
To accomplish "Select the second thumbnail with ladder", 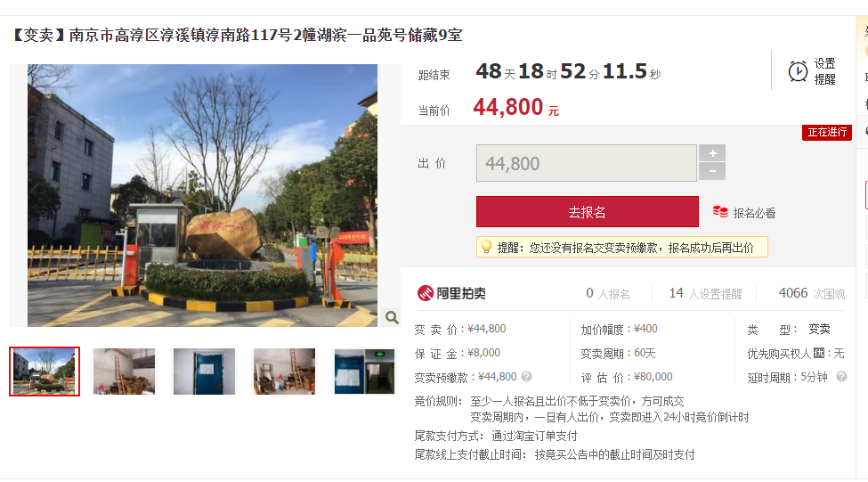I will (124, 372).
